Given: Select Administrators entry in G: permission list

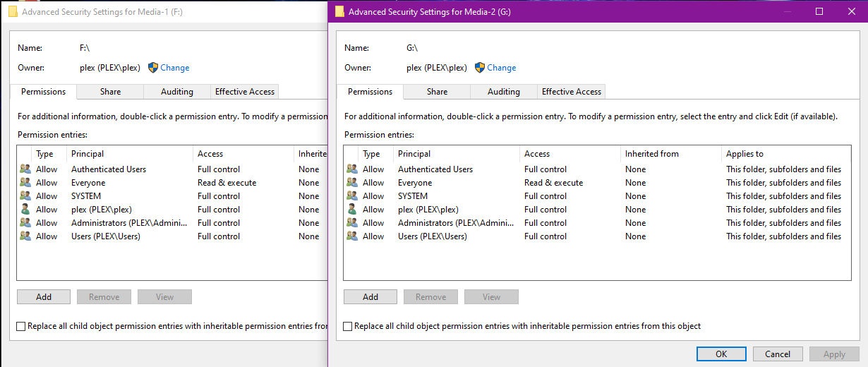Looking at the screenshot, I should coord(455,223).
